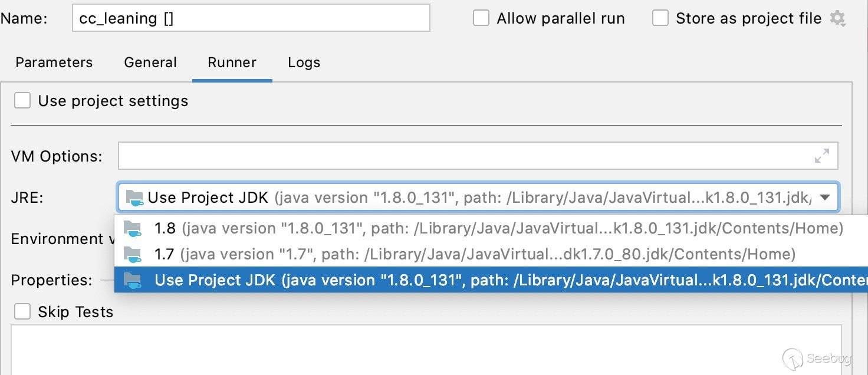868x375 pixels.
Task: Go to the Logs tab
Action: pyautogui.click(x=304, y=63)
